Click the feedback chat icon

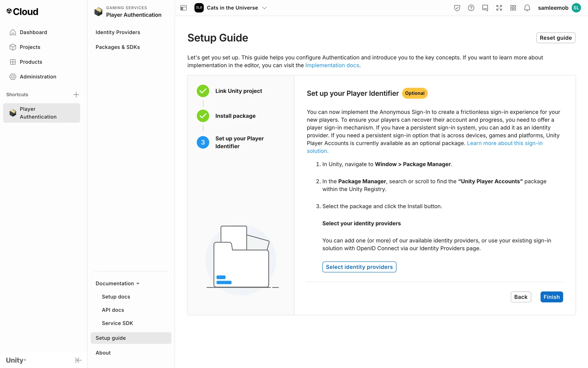coord(485,8)
